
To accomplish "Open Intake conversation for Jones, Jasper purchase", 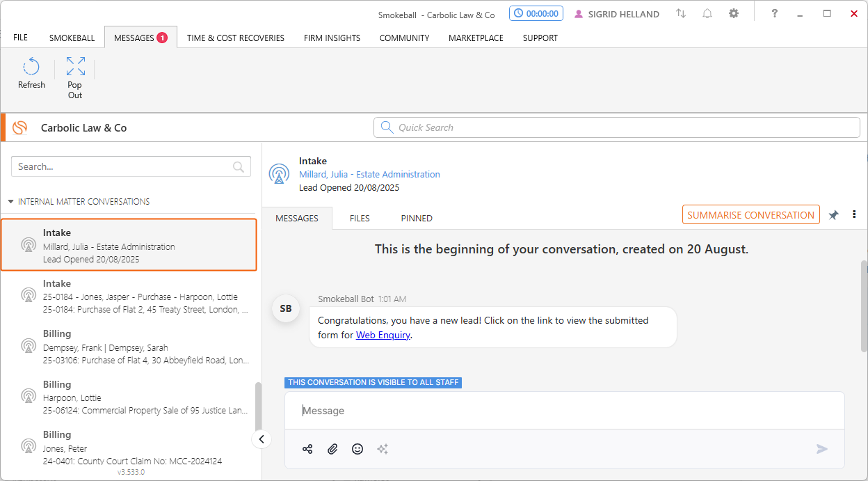I will [129, 296].
